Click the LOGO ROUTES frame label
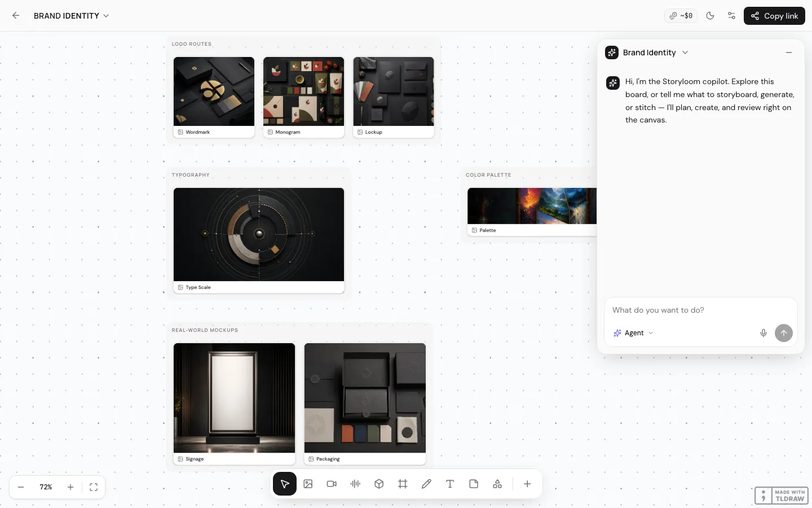Screen dimensions: 812x508 click(192, 44)
